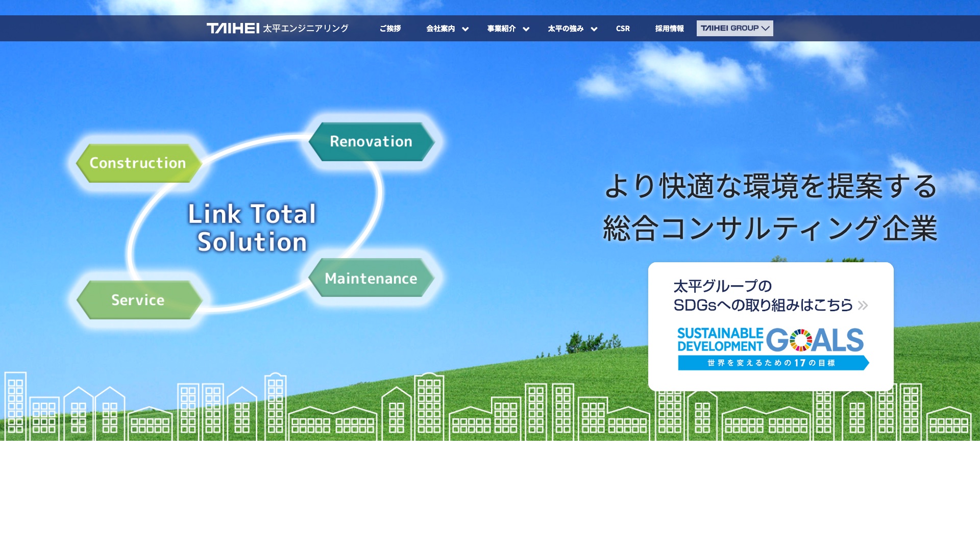Viewport: 980px width, 551px height.
Task: Expand the chevron next to 事業紹介
Action: (526, 29)
